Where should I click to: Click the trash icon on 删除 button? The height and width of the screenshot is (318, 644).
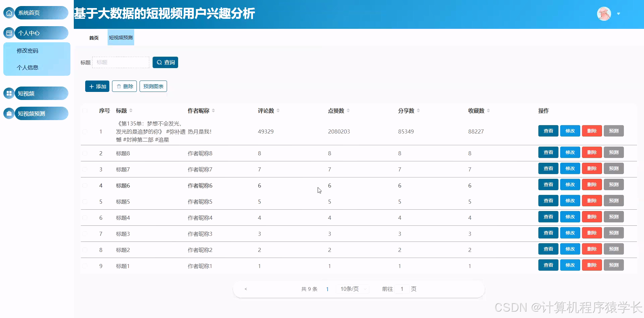(118, 86)
